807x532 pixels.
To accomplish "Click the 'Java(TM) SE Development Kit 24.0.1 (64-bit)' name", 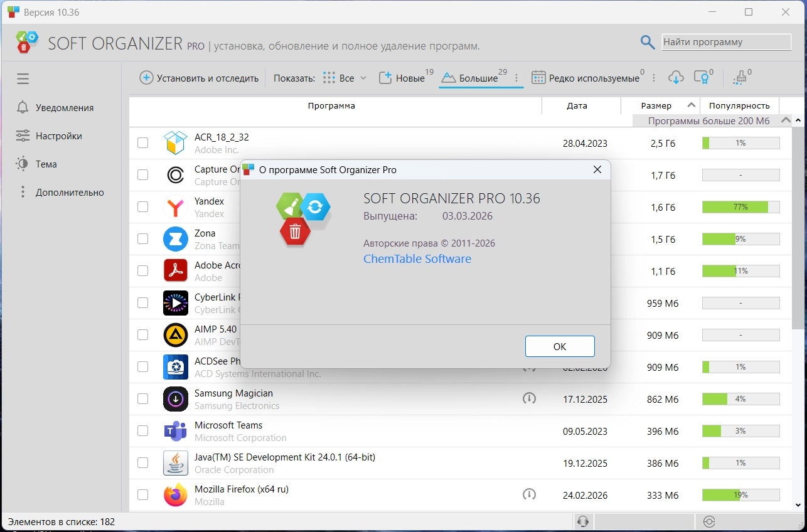I will coord(285,457).
